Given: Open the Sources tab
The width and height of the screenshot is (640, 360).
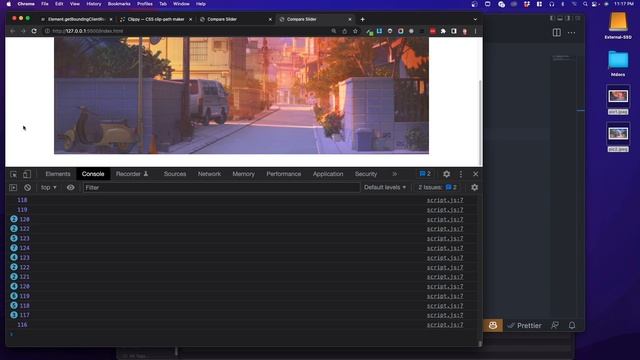Looking at the screenshot, I should pyautogui.click(x=175, y=174).
